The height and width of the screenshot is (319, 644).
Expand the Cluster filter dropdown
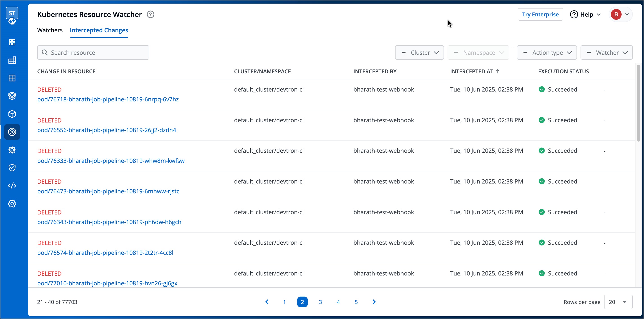pyautogui.click(x=419, y=52)
